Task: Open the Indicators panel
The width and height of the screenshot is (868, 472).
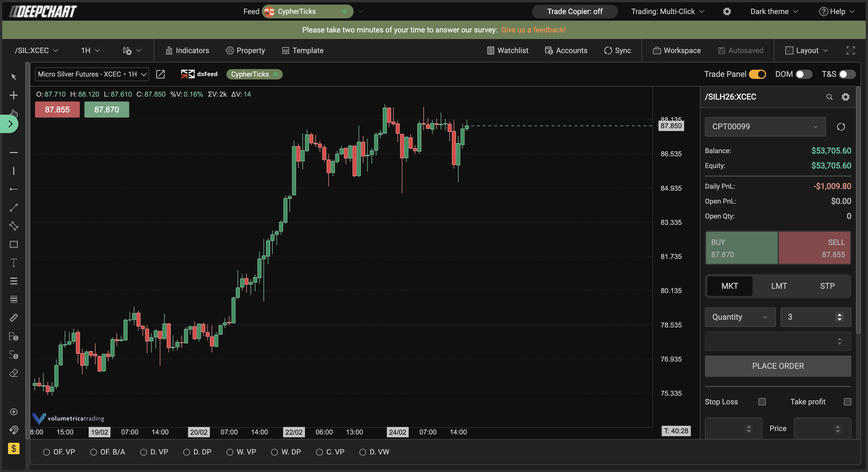Action: pyautogui.click(x=187, y=50)
